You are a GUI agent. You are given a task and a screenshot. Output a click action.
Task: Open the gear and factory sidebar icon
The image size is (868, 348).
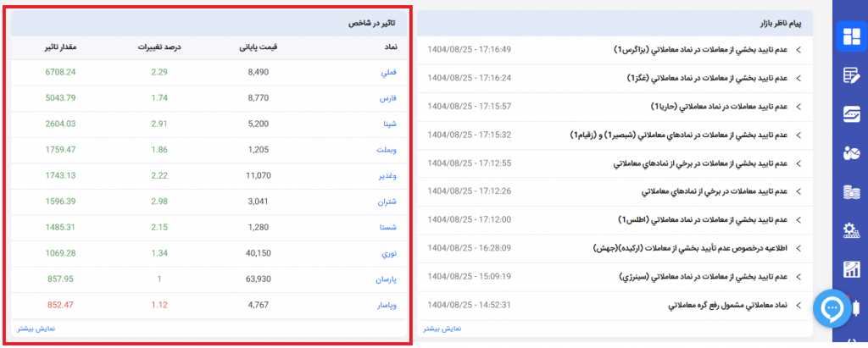pyautogui.click(x=851, y=230)
